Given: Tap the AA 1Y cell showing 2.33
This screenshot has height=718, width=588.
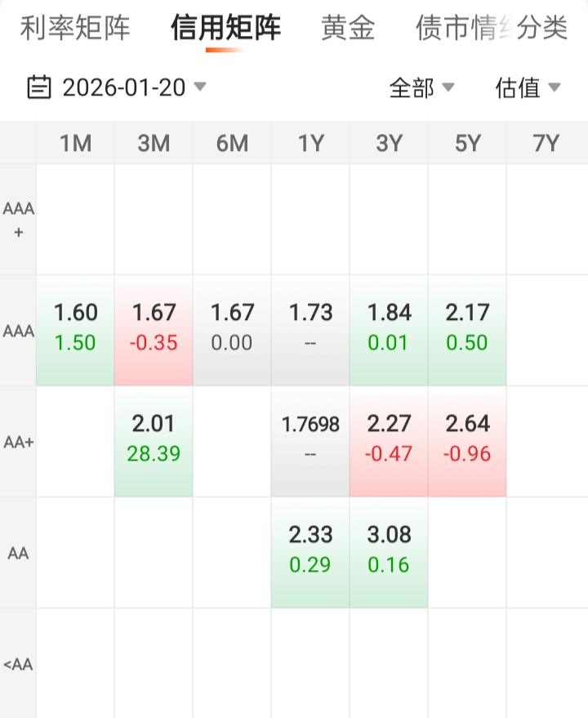Looking at the screenshot, I should [310, 549].
